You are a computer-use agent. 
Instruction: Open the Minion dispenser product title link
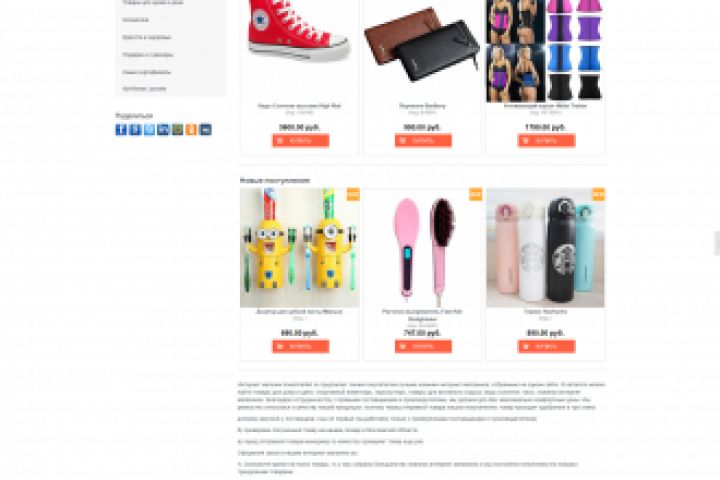point(299,311)
